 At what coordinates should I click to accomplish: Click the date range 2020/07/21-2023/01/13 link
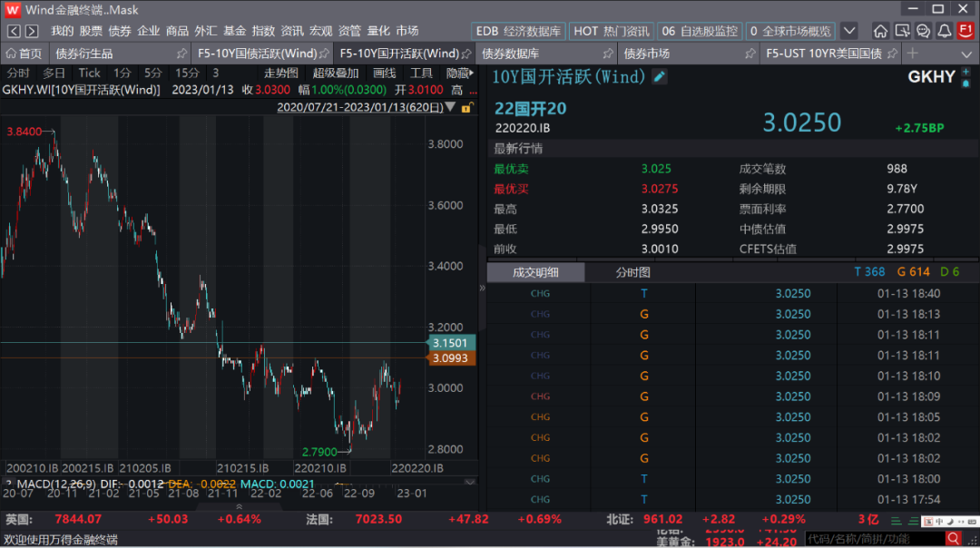coord(360,107)
